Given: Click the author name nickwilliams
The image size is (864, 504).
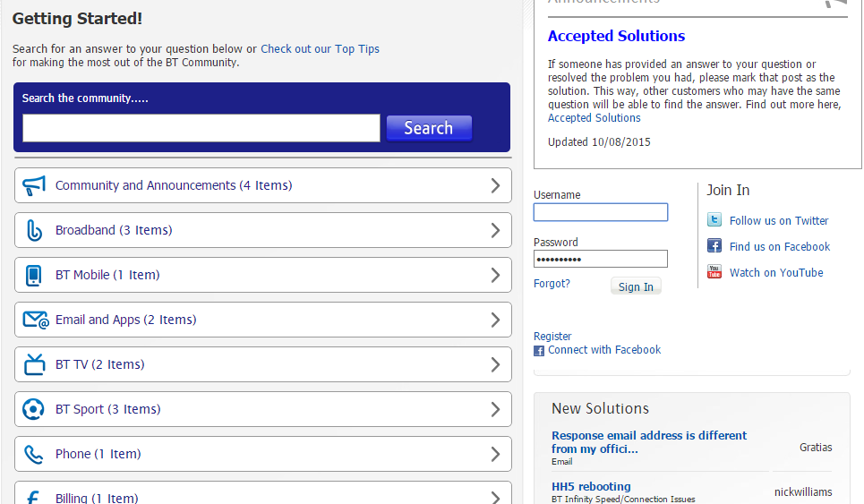Looking at the screenshot, I should [803, 491].
